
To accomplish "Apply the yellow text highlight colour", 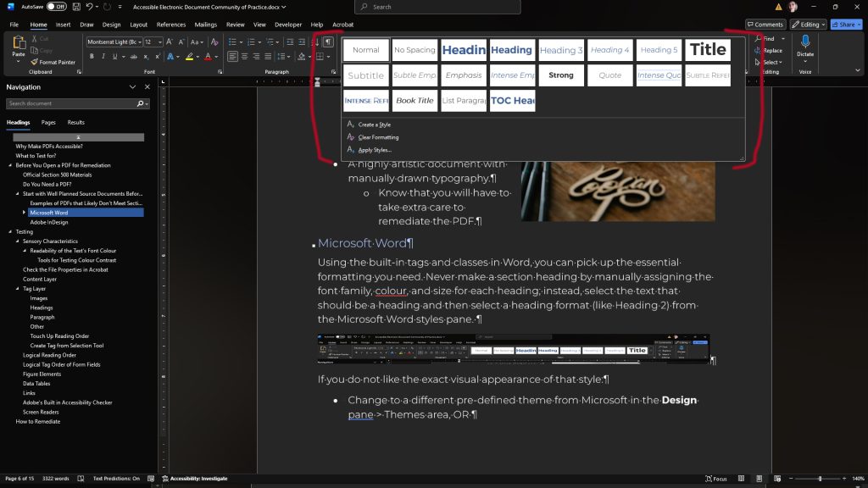I will tap(190, 57).
